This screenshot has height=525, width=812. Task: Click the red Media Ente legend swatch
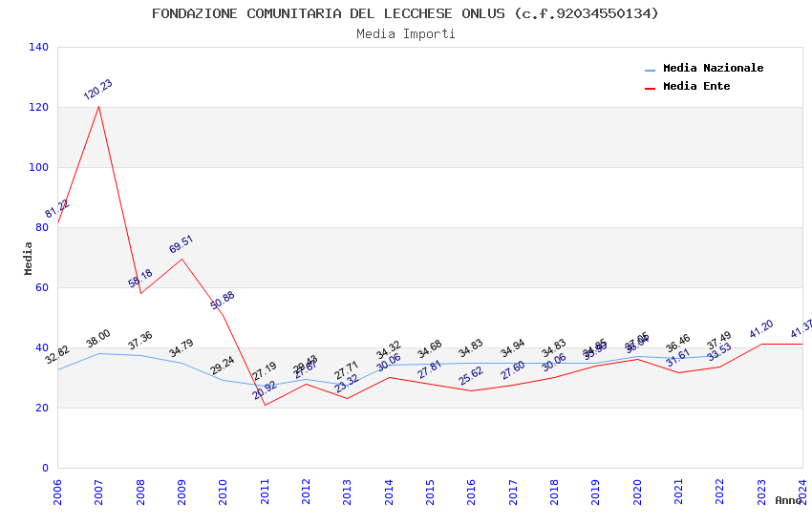(x=650, y=88)
